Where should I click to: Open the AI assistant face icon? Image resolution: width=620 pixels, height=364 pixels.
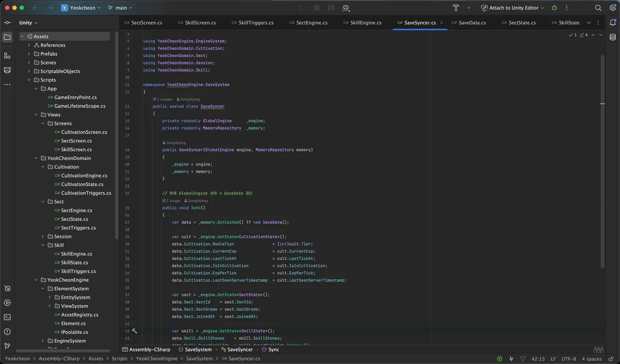tap(346, 8)
